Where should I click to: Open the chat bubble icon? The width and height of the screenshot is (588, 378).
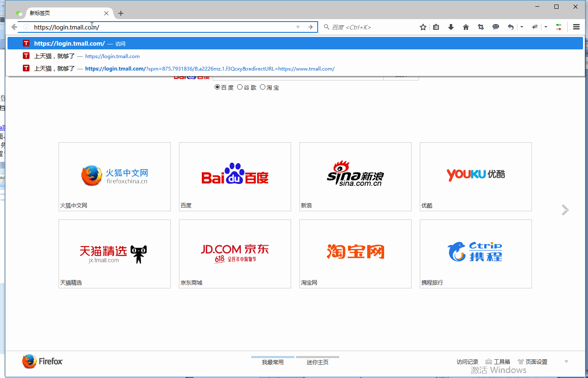click(x=496, y=27)
